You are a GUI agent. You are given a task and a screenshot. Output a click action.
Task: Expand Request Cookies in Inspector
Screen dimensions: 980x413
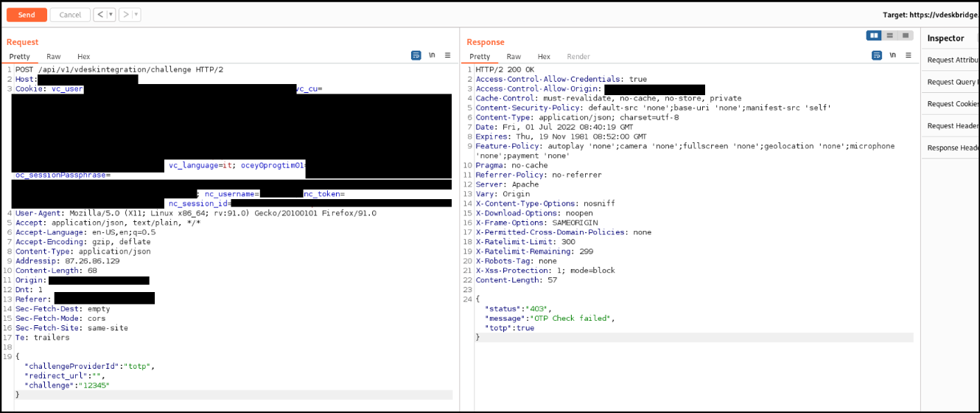coord(951,104)
